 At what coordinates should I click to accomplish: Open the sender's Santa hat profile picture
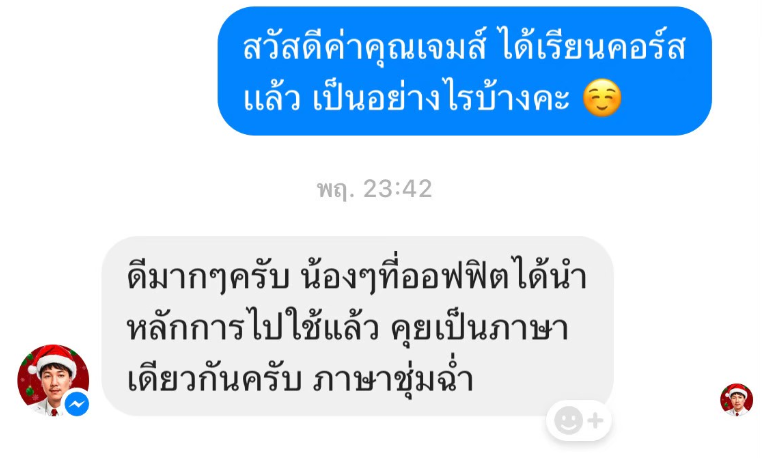(x=53, y=380)
